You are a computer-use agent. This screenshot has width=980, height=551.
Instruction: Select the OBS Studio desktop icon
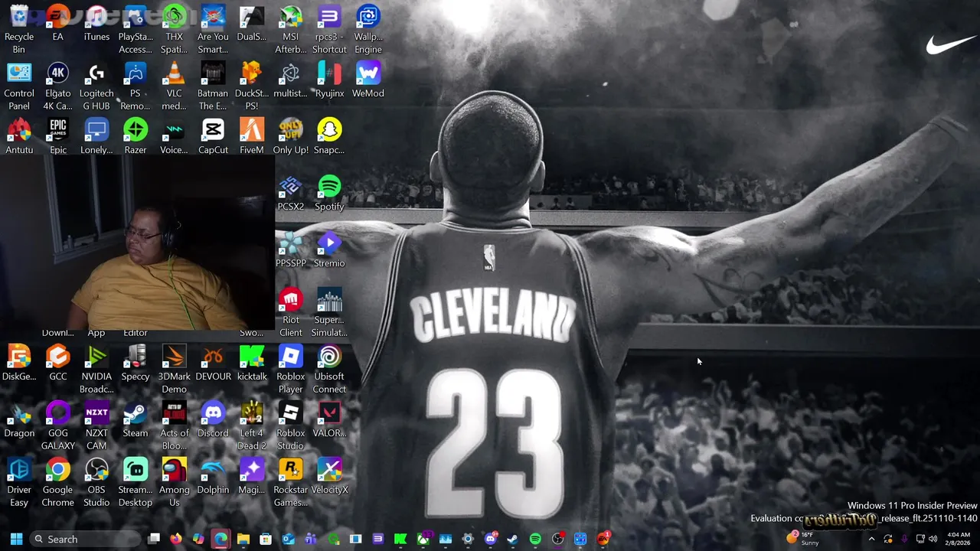click(x=96, y=482)
